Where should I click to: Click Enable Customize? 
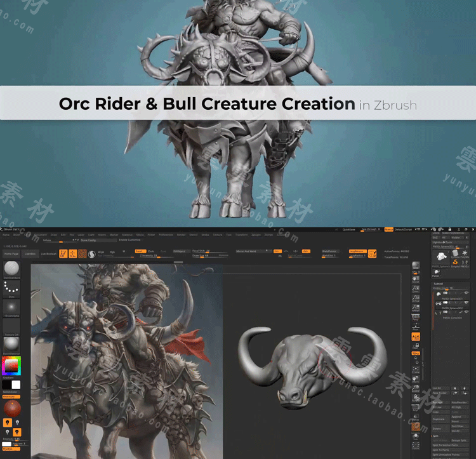[129, 240]
